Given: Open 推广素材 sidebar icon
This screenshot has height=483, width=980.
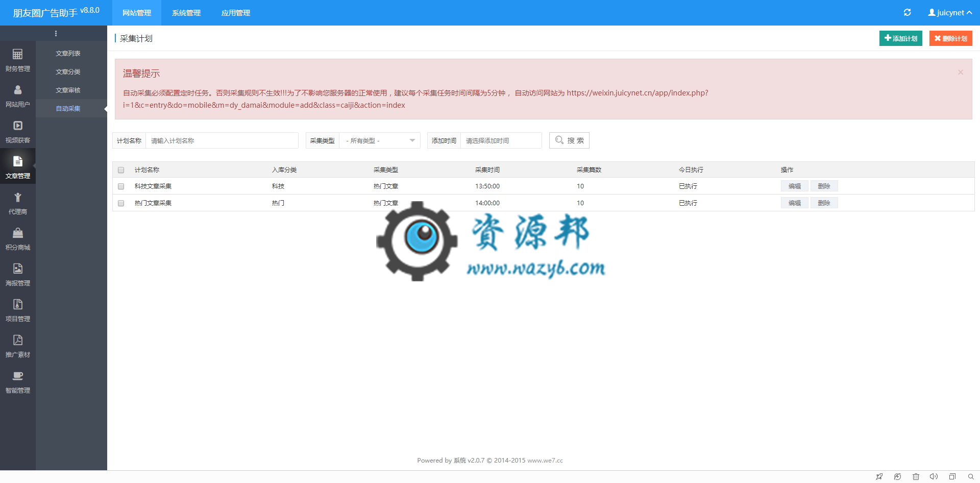Looking at the screenshot, I should [x=18, y=345].
